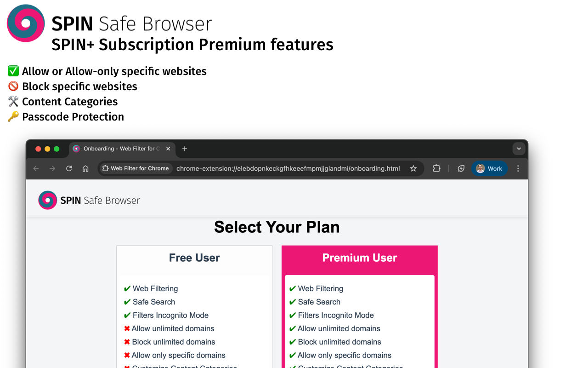Click the bookmark star in the address bar
This screenshot has width=588, height=368.
[x=413, y=168]
